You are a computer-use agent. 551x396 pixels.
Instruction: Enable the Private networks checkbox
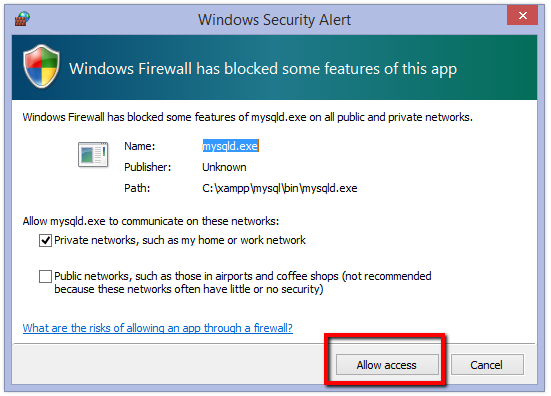tap(45, 241)
